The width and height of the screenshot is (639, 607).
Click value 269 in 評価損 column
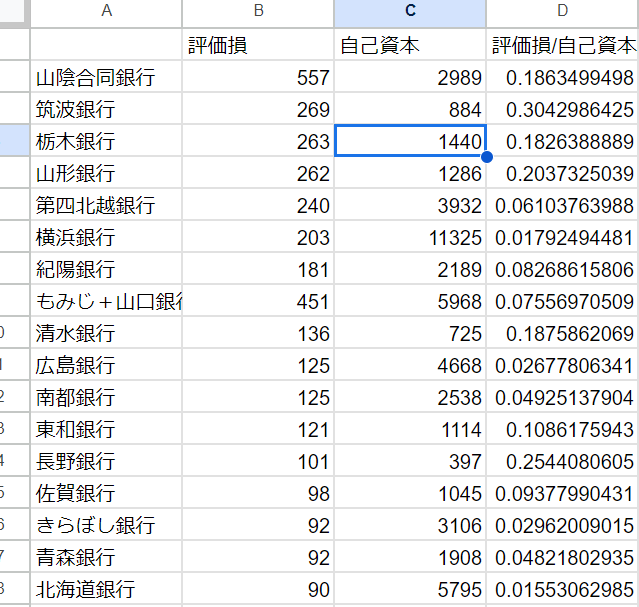(x=258, y=109)
